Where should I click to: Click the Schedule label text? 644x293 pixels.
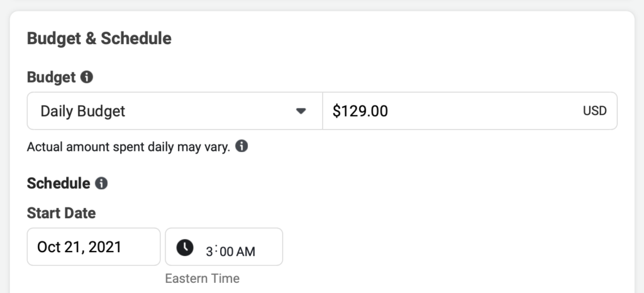click(58, 184)
